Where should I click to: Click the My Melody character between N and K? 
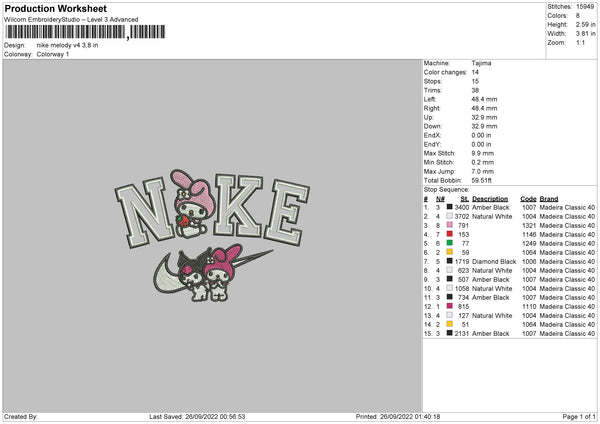click(193, 204)
